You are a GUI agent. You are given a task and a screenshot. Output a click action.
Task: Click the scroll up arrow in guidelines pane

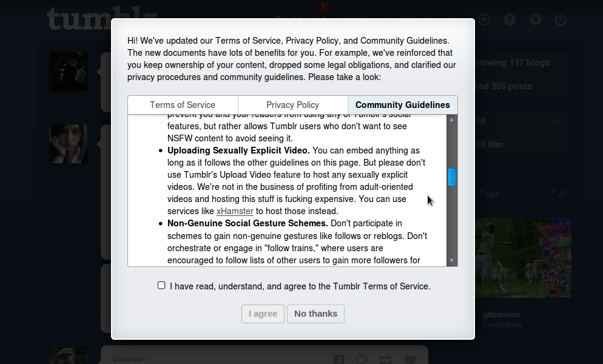[x=452, y=120]
